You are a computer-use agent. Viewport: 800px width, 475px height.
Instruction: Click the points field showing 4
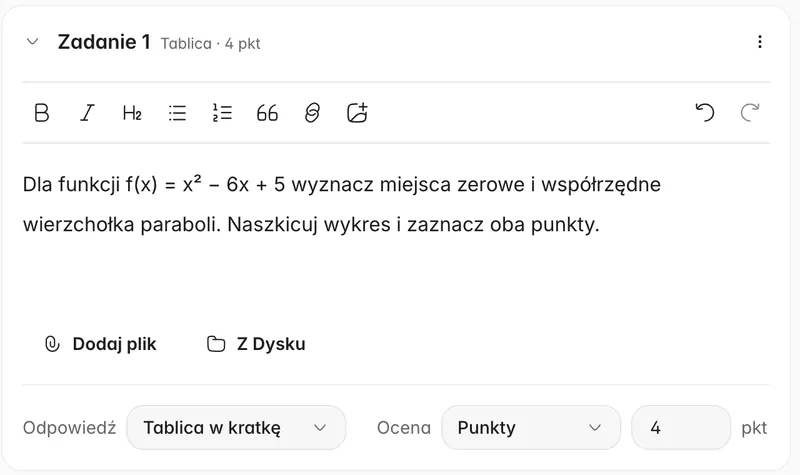coord(681,428)
